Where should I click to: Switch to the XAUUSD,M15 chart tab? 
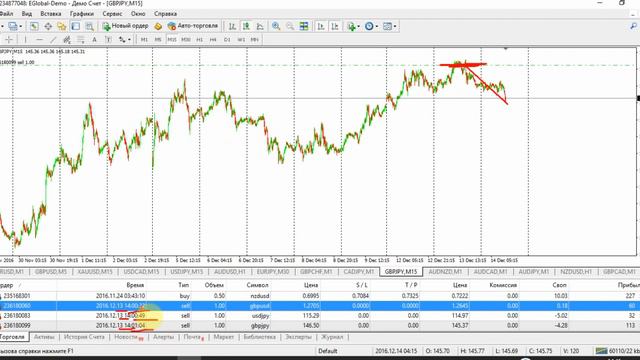95,271
